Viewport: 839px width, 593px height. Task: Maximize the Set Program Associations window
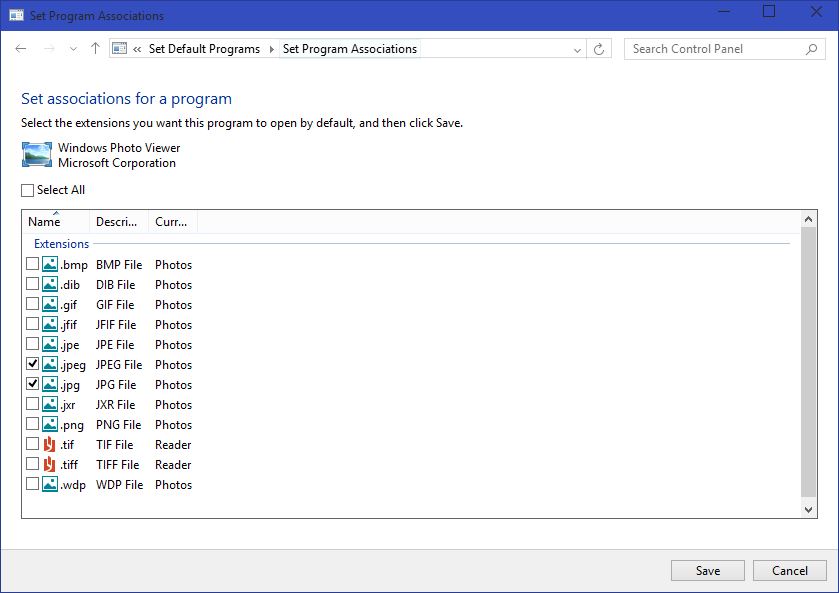point(769,11)
